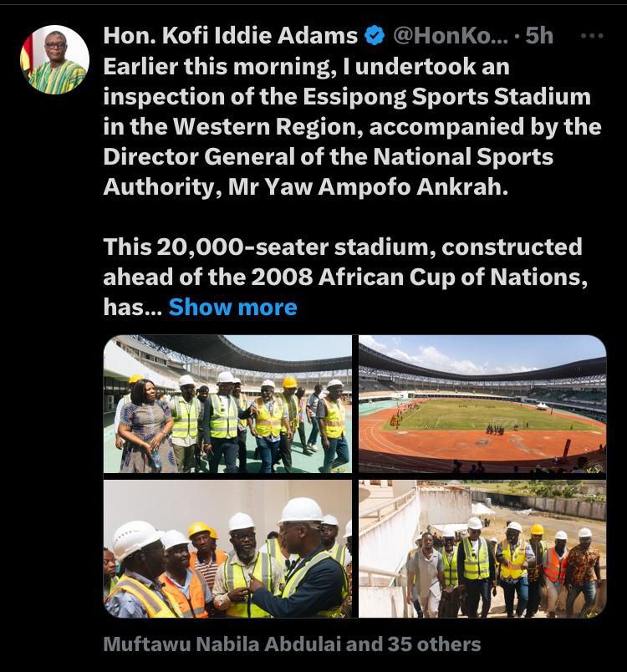View likes by Muftawu Nabila Abdulai and others
Image resolution: width=627 pixels, height=672 pixels.
[292, 644]
